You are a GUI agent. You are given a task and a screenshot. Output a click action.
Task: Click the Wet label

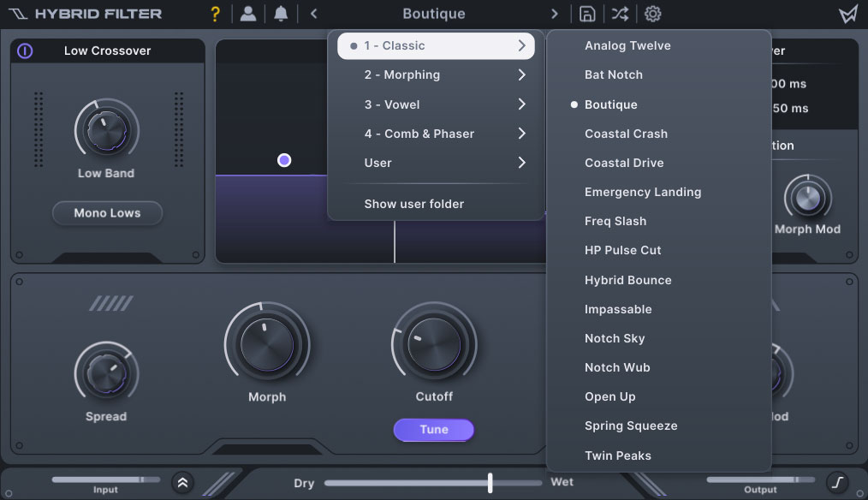pos(562,482)
